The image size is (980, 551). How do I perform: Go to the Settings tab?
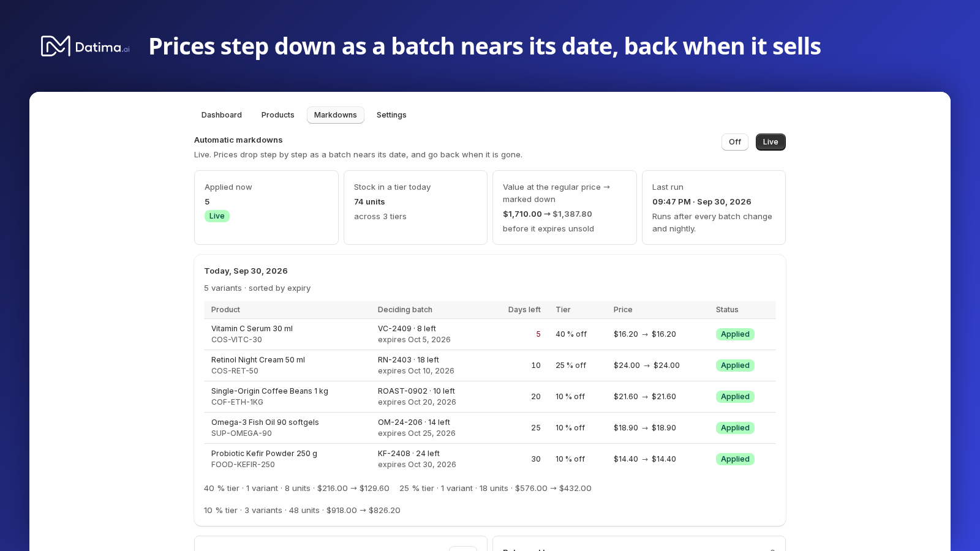tap(391, 115)
